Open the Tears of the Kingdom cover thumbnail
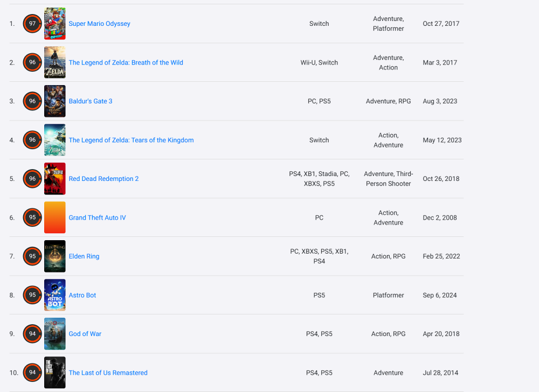This screenshot has width=539, height=392. click(54, 140)
